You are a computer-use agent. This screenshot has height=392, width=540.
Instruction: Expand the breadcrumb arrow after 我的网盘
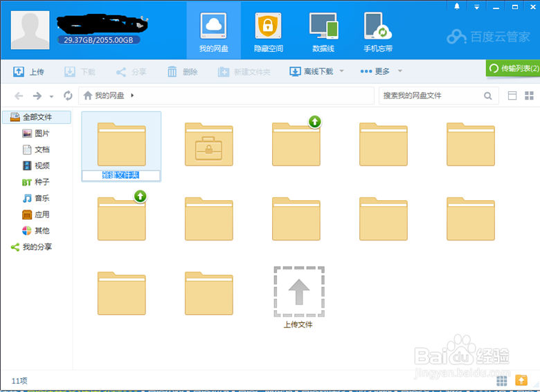(132, 96)
